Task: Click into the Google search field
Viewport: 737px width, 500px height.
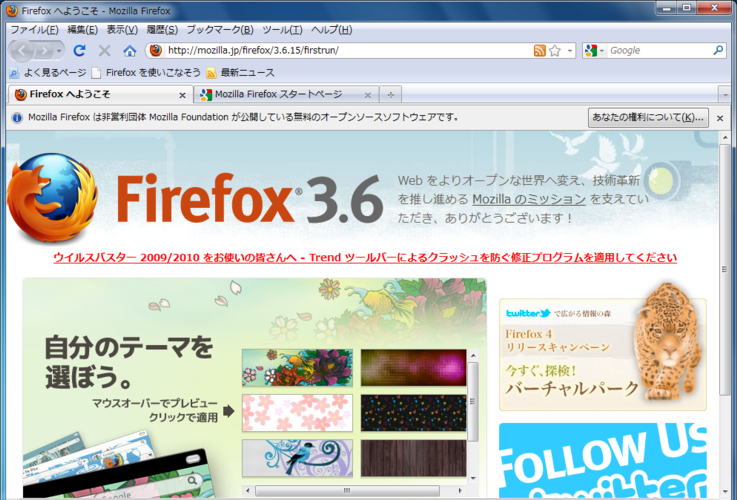Action: (x=659, y=50)
